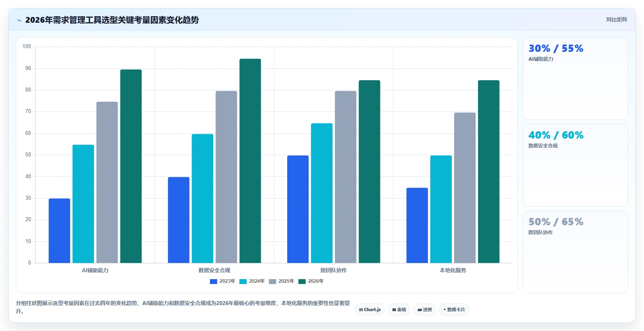Click the AI辅助能力 x-axis label

pos(95,270)
